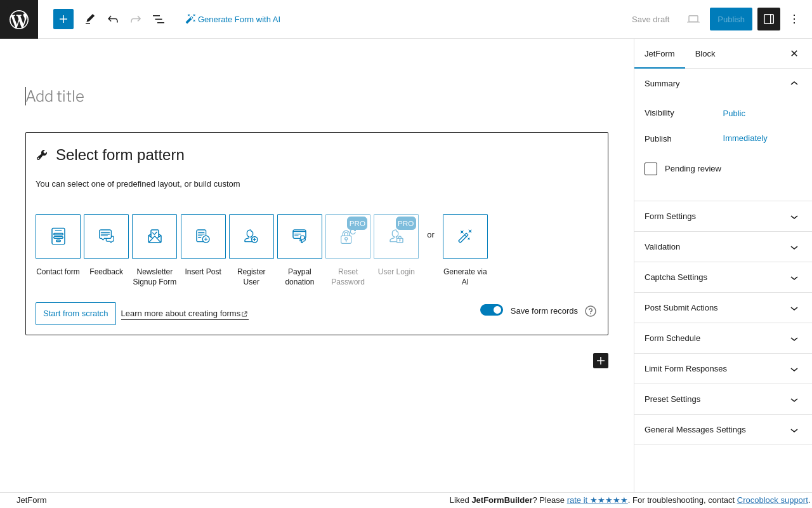Select the Tools pencil icon
812x508 pixels.
(90, 19)
